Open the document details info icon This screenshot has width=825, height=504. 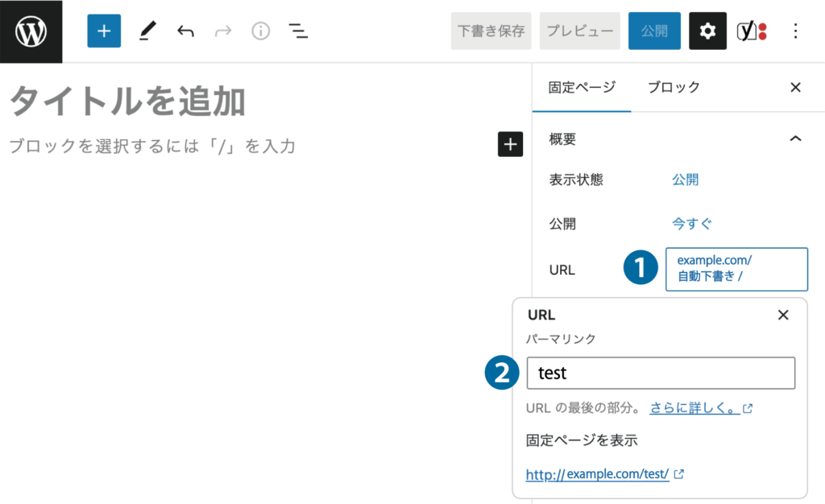pyautogui.click(x=260, y=31)
